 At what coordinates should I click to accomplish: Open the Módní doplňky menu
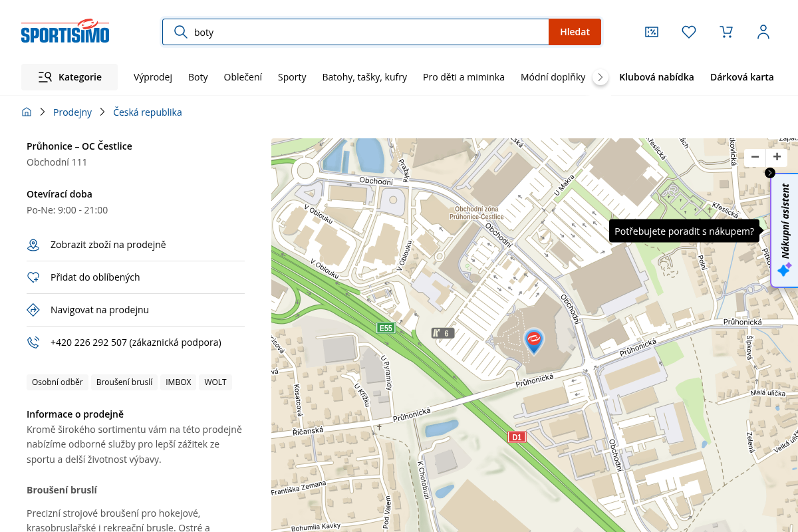(553, 77)
